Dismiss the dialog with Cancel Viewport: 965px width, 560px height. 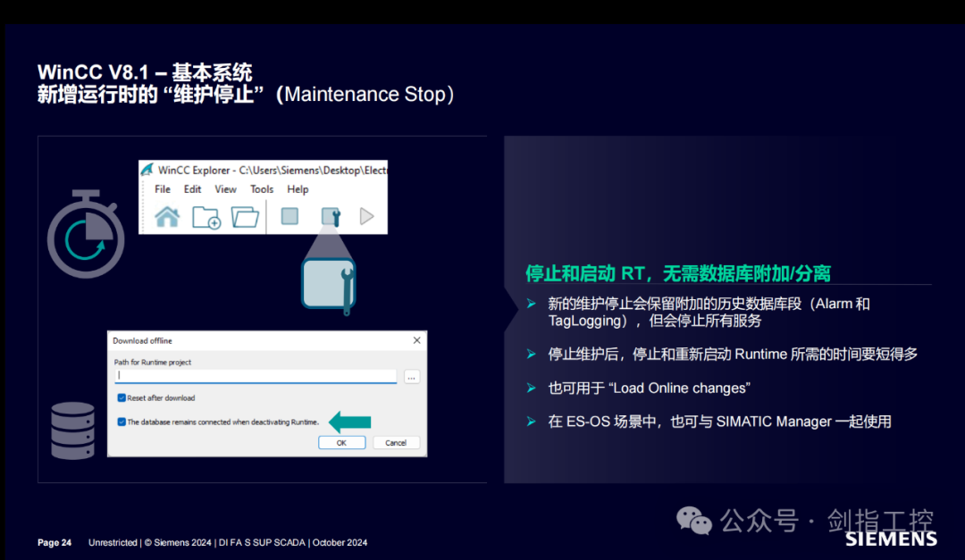point(396,442)
